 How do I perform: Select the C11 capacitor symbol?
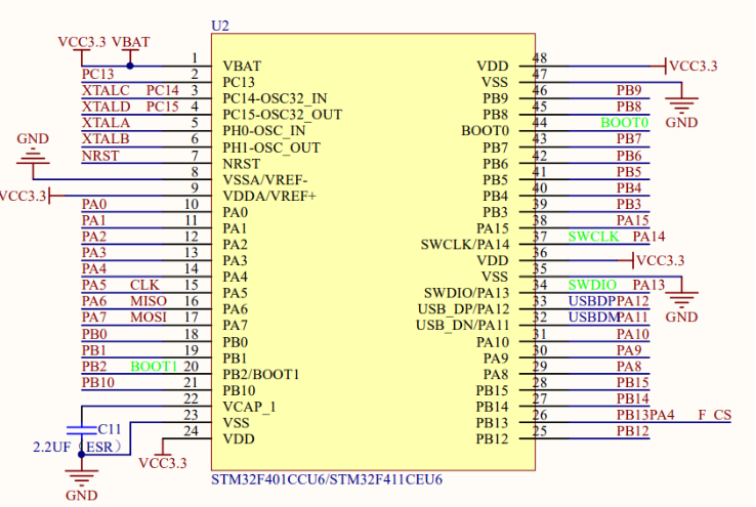pyautogui.click(x=81, y=430)
